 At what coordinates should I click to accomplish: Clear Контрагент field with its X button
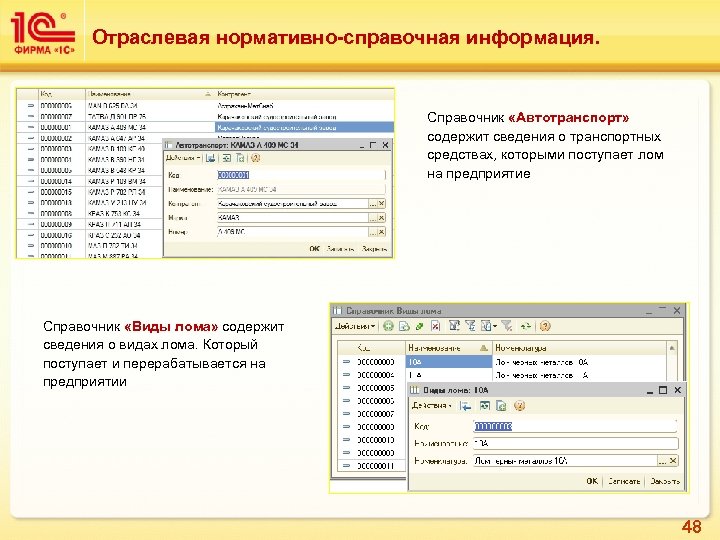pos(381,203)
